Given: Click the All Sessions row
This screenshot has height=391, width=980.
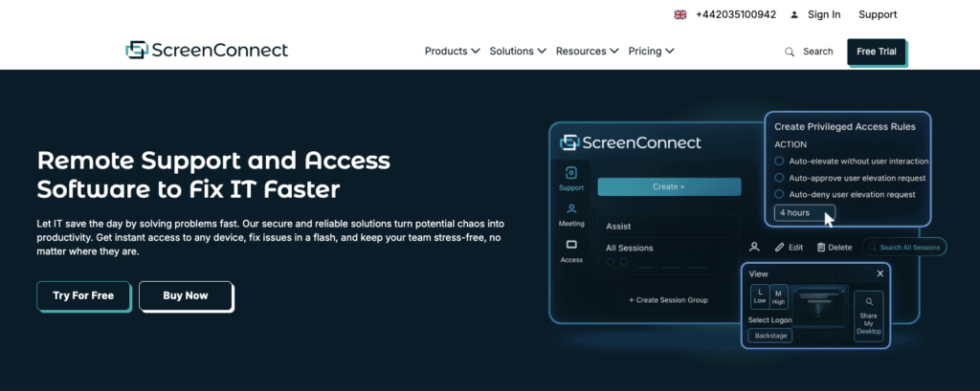Looking at the screenshot, I should point(668,248).
